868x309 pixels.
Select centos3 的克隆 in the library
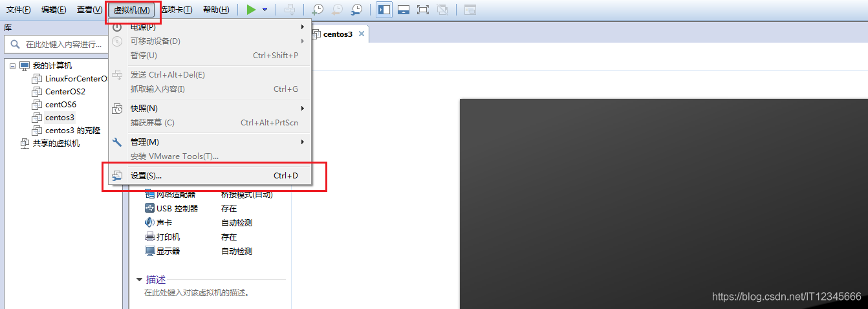tap(72, 131)
